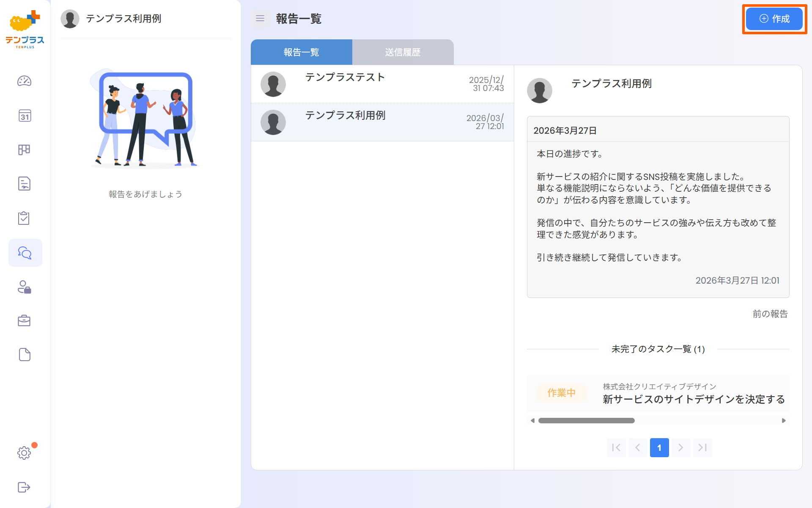The width and height of the screenshot is (812, 508).
Task: Go to first page of tasks
Action: (x=616, y=447)
